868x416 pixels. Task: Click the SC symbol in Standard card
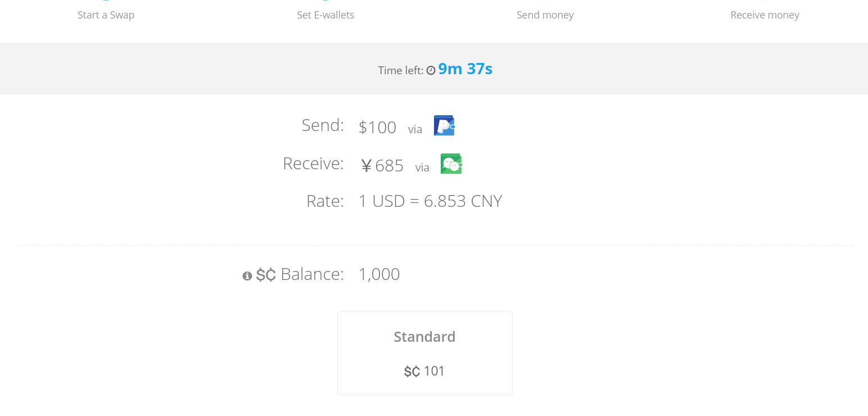pos(412,372)
